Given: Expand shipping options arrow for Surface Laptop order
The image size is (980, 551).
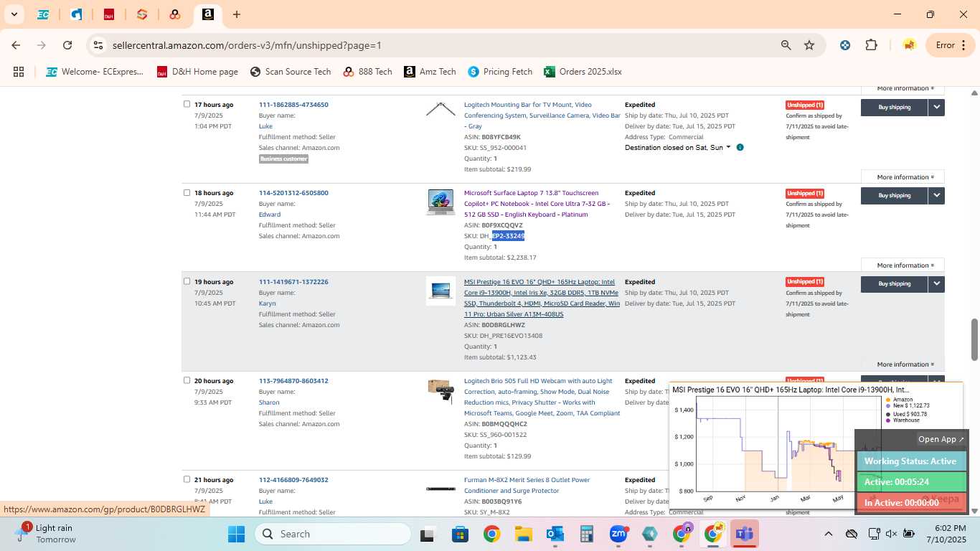Looking at the screenshot, I should [936, 195].
